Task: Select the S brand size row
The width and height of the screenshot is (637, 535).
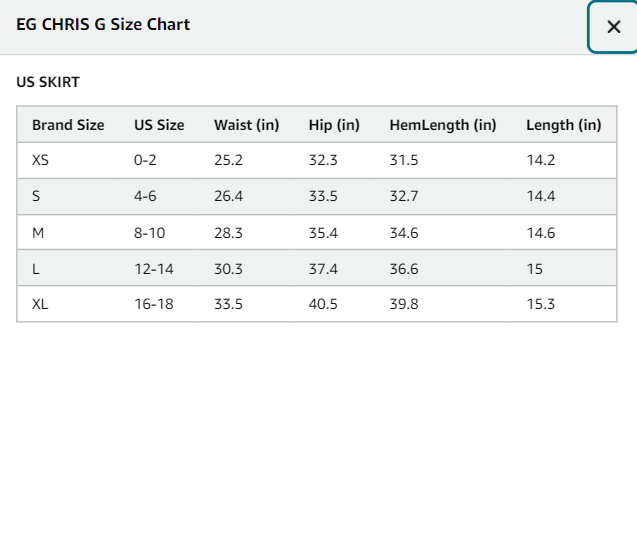Action: tap(316, 196)
